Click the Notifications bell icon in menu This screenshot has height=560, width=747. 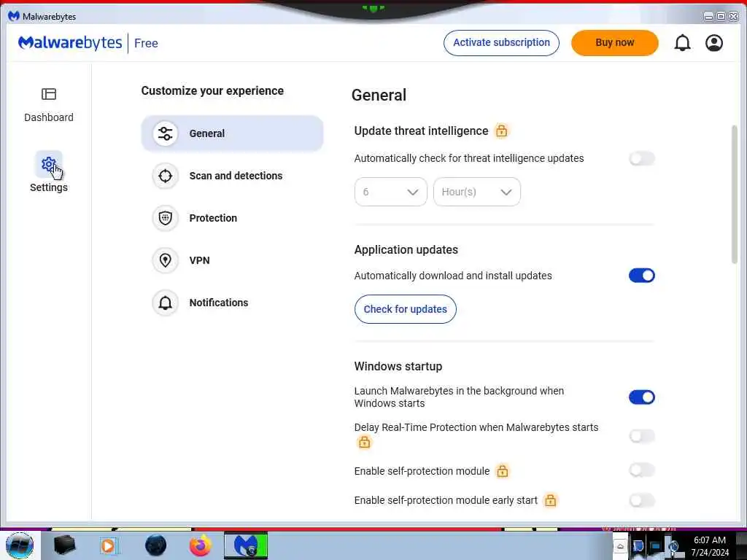point(166,303)
